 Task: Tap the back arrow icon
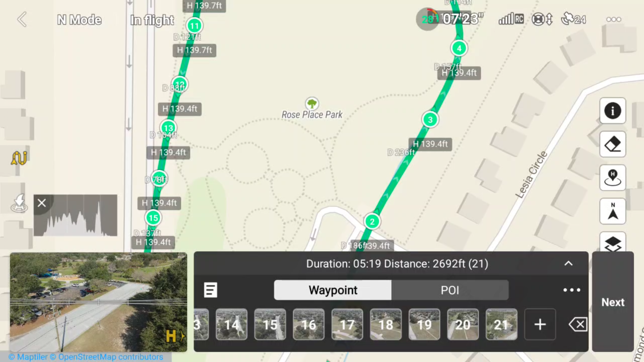22,19
